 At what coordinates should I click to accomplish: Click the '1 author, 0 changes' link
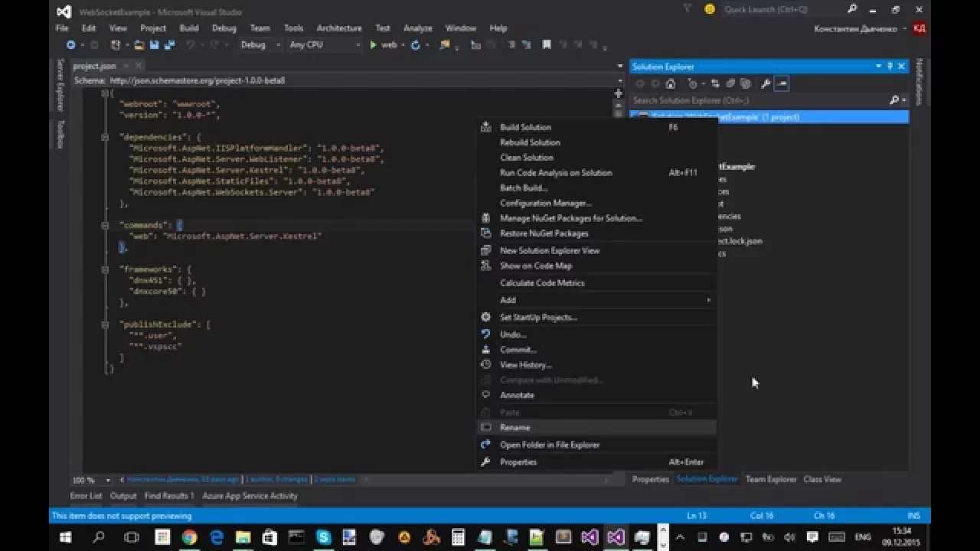tap(276, 480)
